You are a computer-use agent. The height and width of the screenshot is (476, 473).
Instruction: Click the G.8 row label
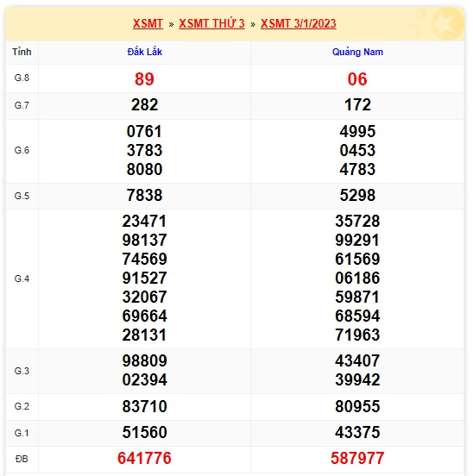tap(22, 78)
